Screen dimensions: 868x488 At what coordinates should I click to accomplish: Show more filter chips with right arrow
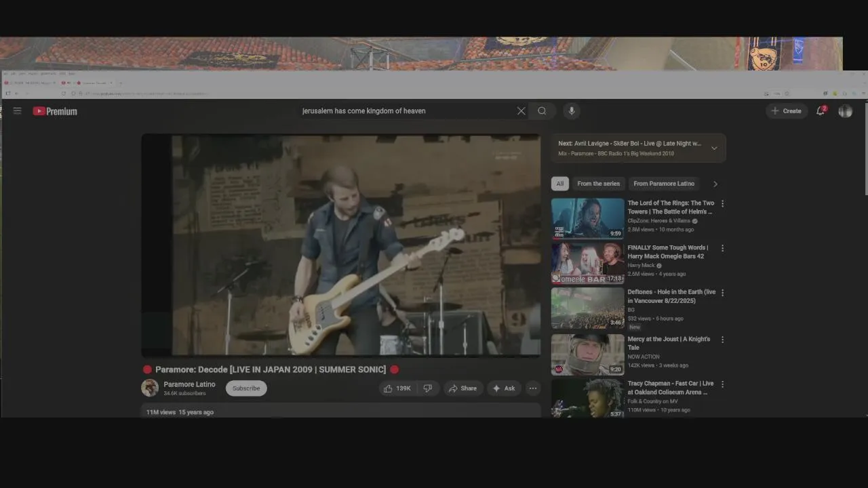tap(715, 184)
